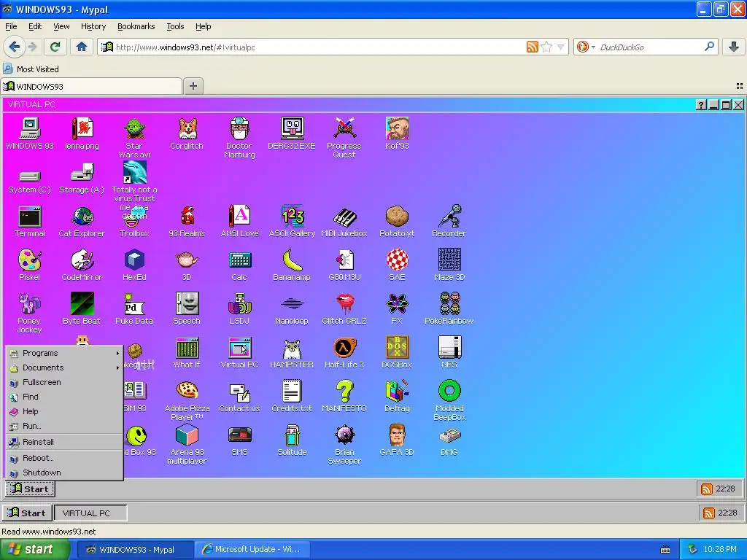Open ASCII Gallery icon
The height and width of the screenshot is (560, 747).
click(x=292, y=222)
